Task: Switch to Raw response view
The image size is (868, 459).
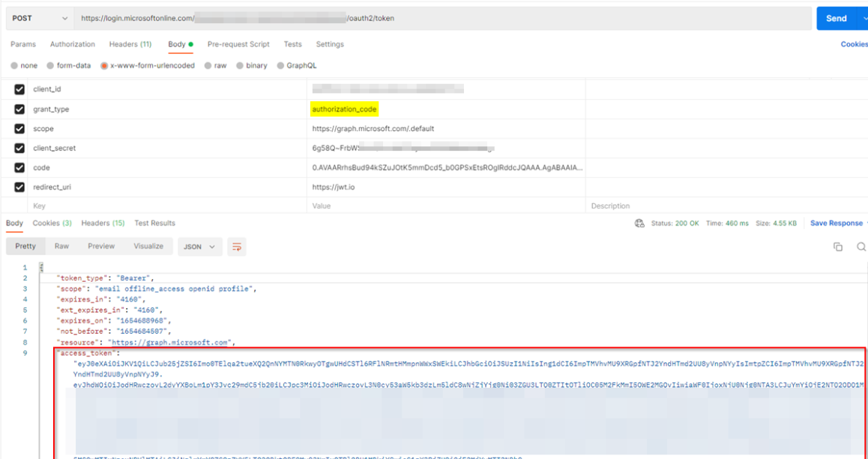Action: (61, 247)
